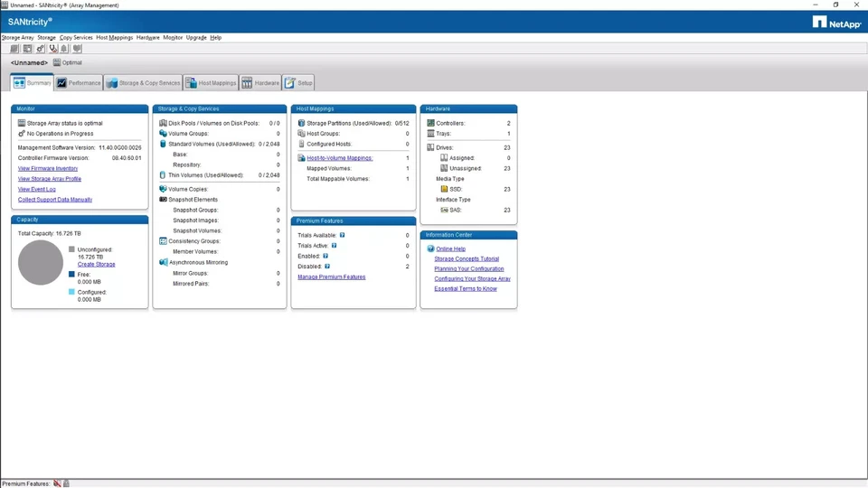Click the help icon beside Trials Available
Screen dimensions: 868x488
343,235
